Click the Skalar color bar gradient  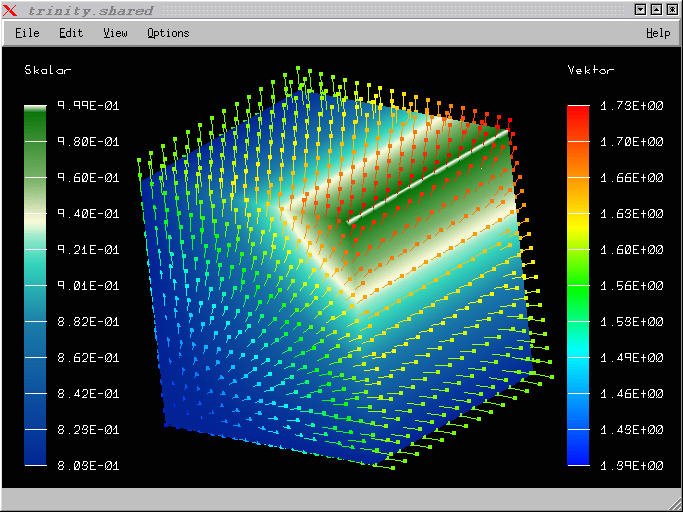pos(35,285)
